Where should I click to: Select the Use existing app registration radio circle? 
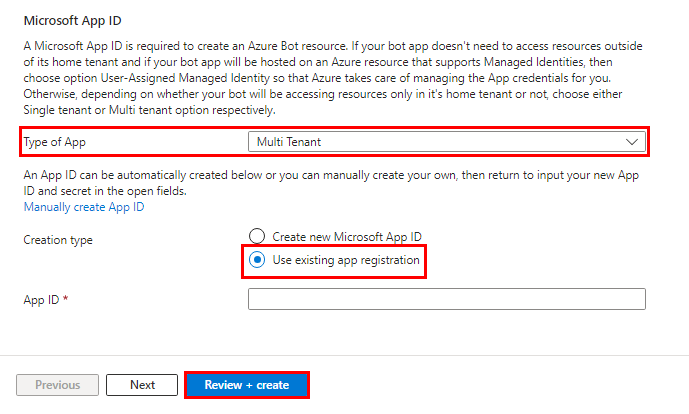coord(257,260)
